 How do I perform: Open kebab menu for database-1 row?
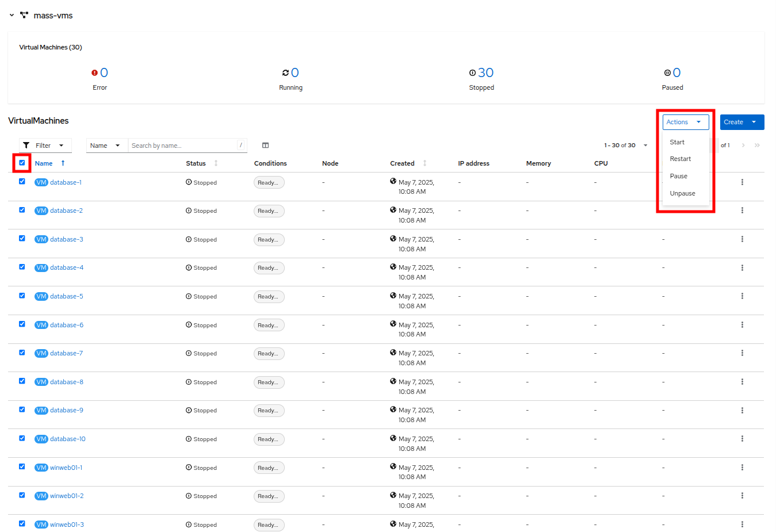(742, 182)
